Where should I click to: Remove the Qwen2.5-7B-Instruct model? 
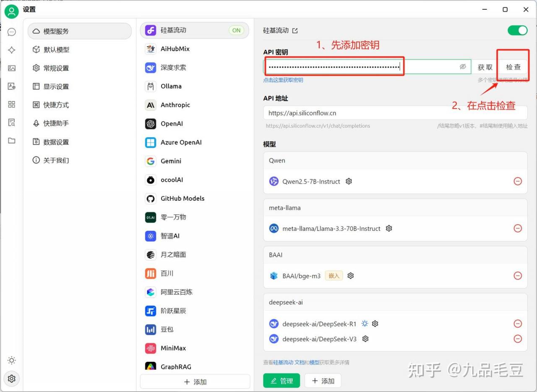518,181
